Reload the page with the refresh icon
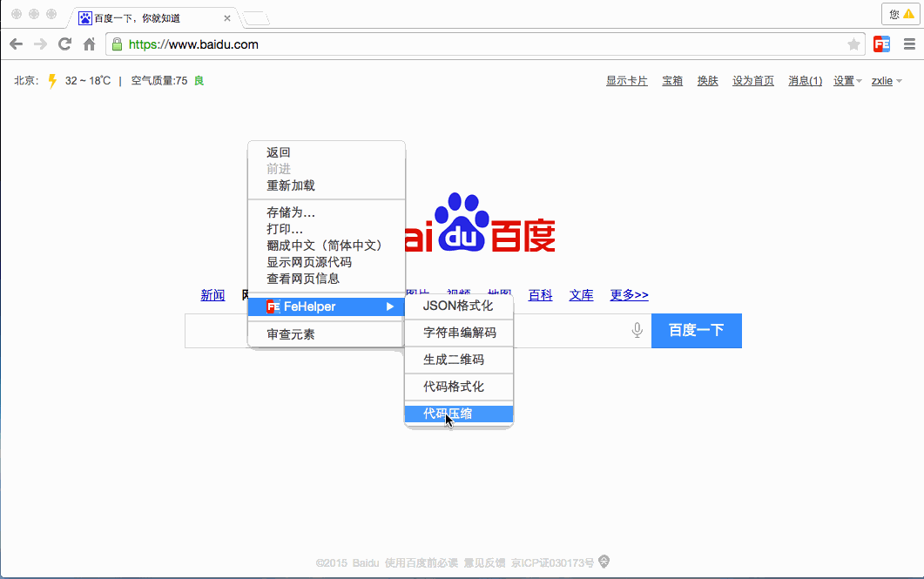This screenshot has width=924, height=579. 64,44
